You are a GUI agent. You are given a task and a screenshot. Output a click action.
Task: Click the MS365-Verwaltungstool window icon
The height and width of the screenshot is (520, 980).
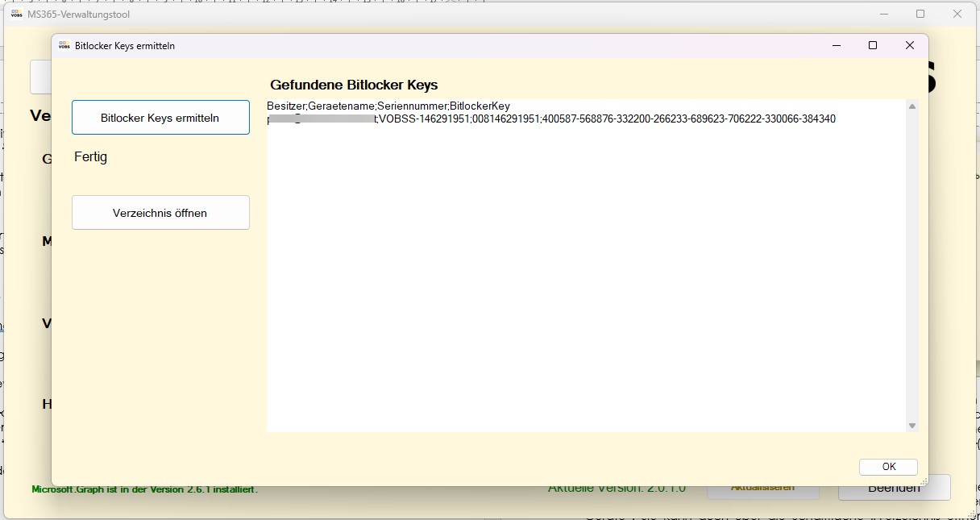(x=16, y=15)
